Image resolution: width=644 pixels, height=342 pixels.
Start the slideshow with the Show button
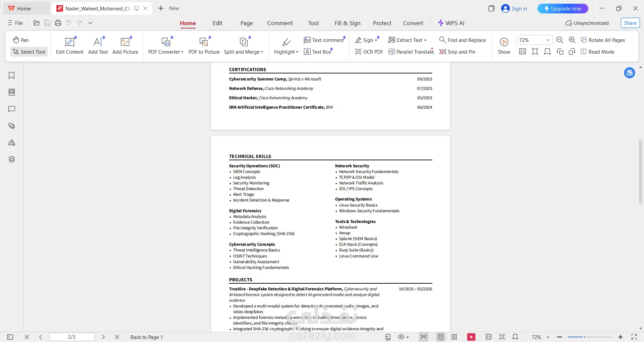coord(504,46)
